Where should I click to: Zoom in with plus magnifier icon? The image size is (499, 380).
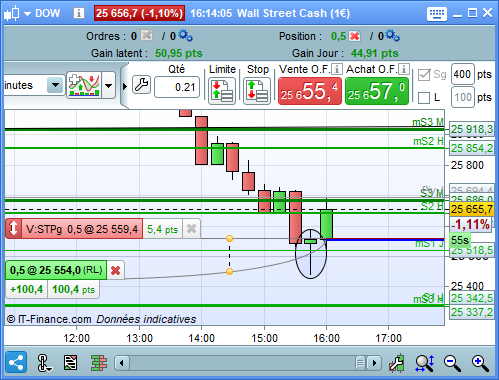(x=480, y=363)
